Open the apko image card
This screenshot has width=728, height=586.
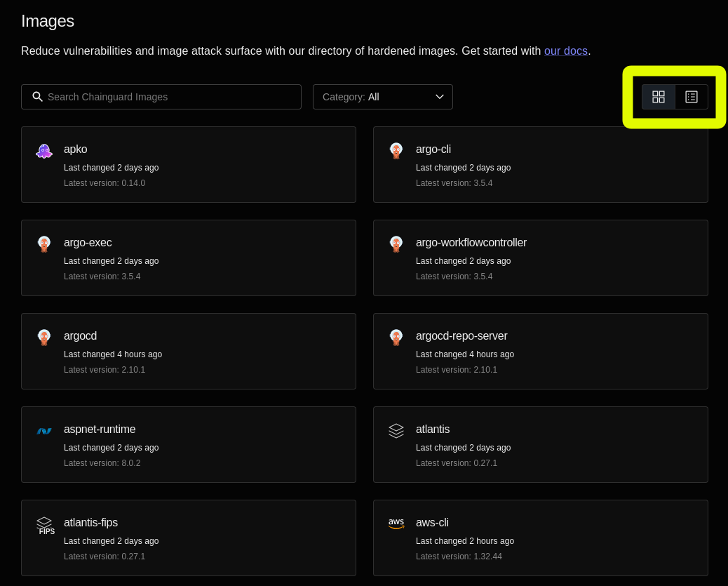pos(189,164)
